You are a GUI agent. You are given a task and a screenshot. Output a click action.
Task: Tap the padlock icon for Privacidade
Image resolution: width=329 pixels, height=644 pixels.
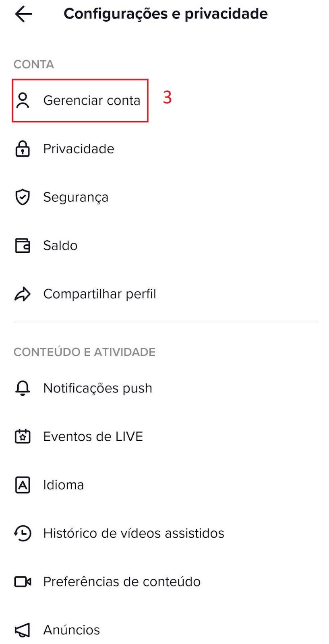click(x=23, y=149)
